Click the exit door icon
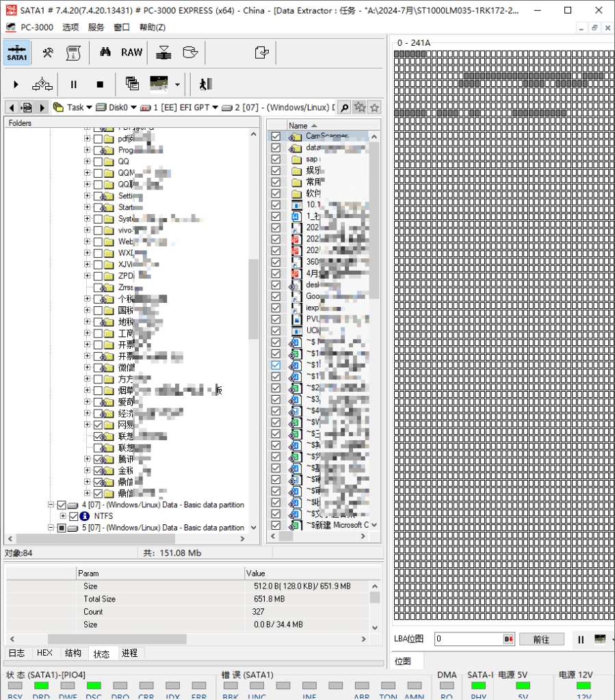615x700 pixels. pyautogui.click(x=205, y=84)
